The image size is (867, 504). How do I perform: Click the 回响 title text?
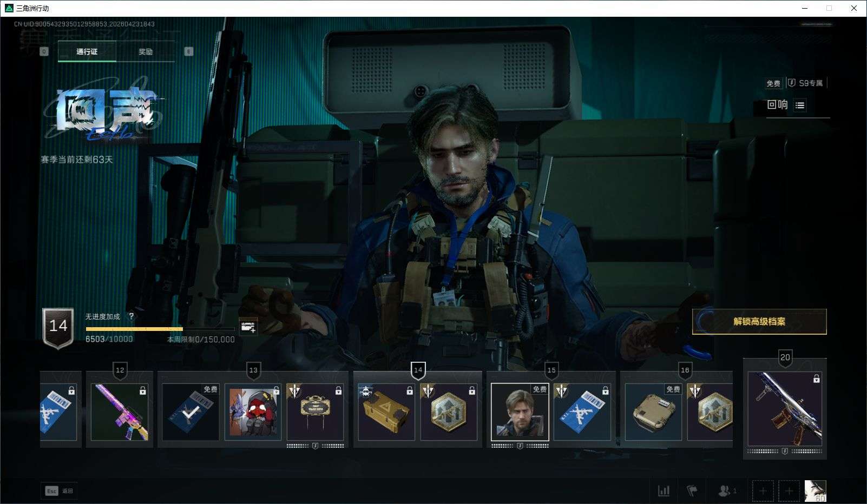coord(777,105)
